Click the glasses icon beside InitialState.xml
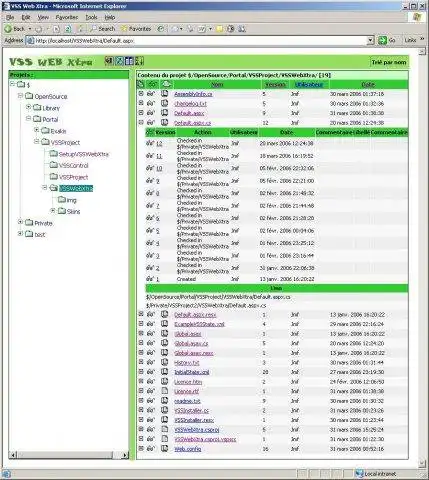The width and height of the screenshot is (429, 480). 151,372
